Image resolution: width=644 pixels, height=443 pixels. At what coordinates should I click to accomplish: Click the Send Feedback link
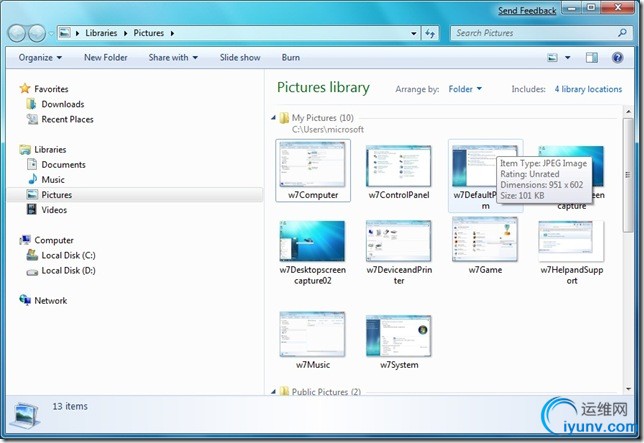click(x=527, y=11)
